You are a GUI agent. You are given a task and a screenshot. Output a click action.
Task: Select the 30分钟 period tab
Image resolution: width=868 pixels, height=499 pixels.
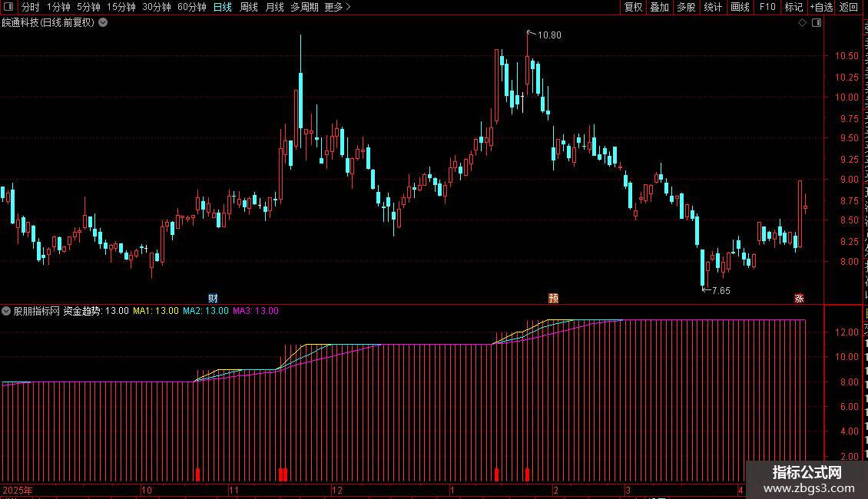coord(157,7)
